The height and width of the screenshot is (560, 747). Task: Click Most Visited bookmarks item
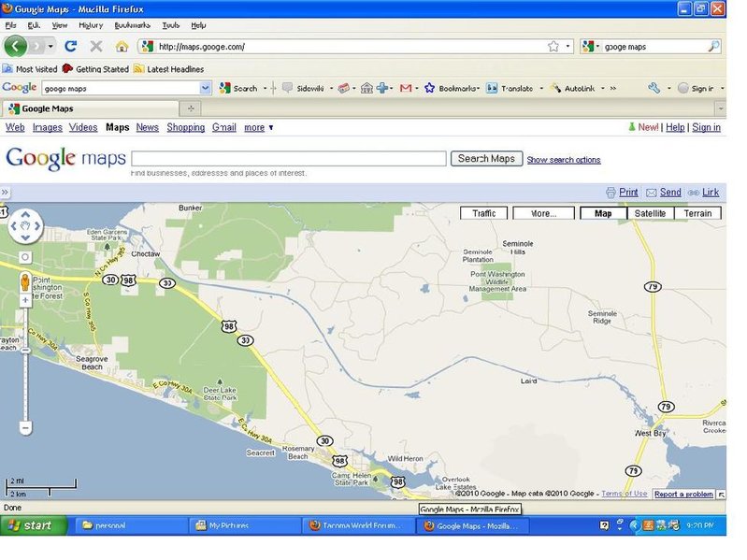tap(30, 69)
